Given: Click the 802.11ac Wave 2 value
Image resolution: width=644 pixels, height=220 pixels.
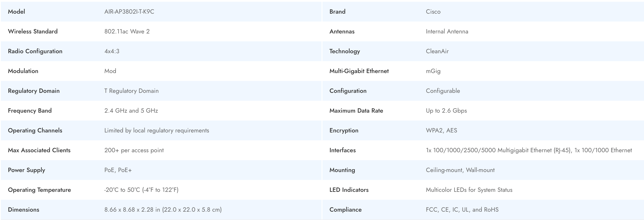Looking at the screenshot, I should coord(127,31).
